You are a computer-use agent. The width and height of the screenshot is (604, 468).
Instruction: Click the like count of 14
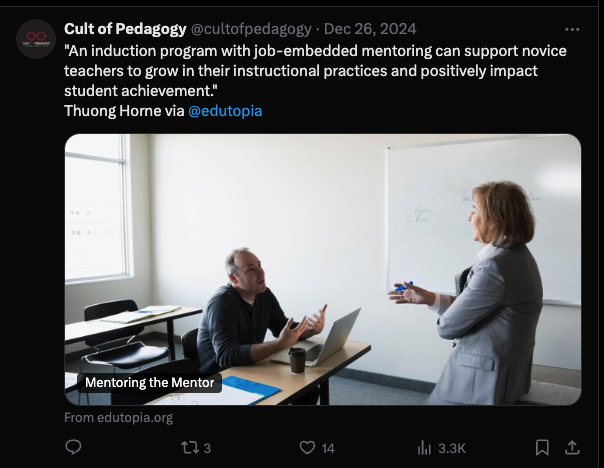pos(328,448)
